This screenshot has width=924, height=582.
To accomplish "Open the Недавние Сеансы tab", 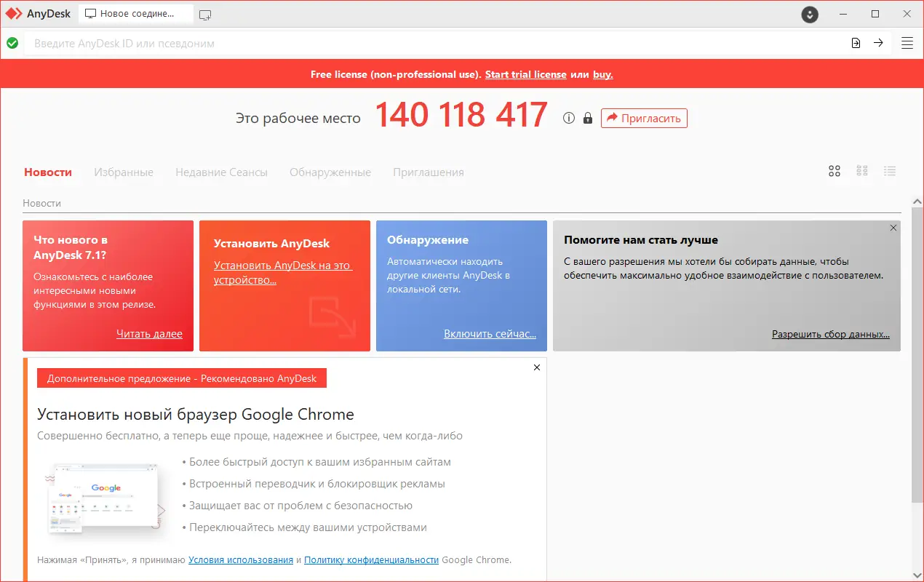I will click(221, 172).
